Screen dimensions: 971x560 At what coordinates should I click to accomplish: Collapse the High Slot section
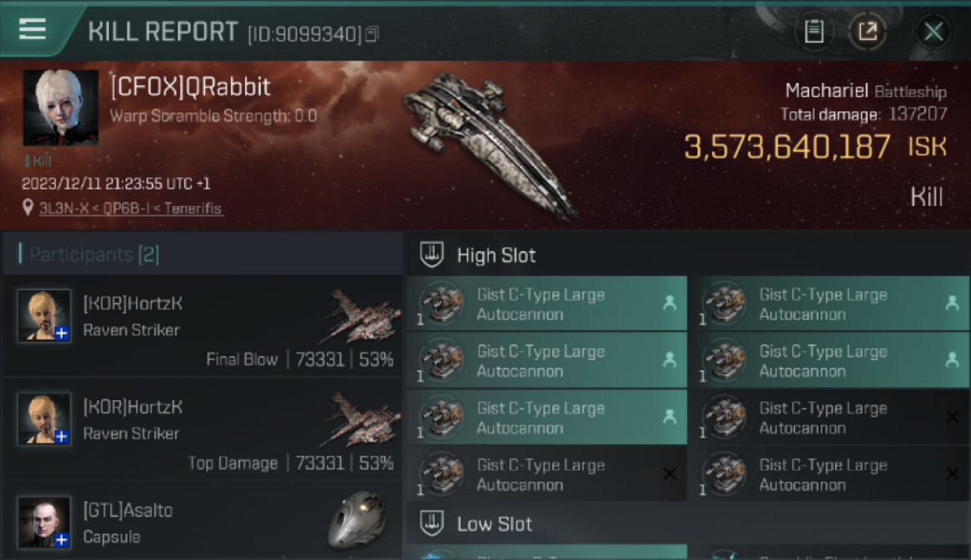click(x=497, y=255)
